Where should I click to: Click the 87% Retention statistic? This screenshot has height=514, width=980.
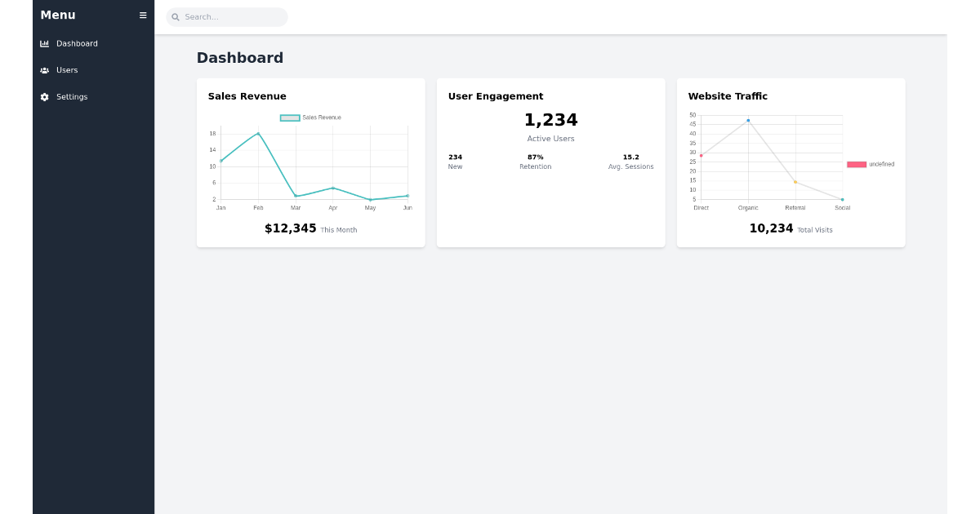536,162
